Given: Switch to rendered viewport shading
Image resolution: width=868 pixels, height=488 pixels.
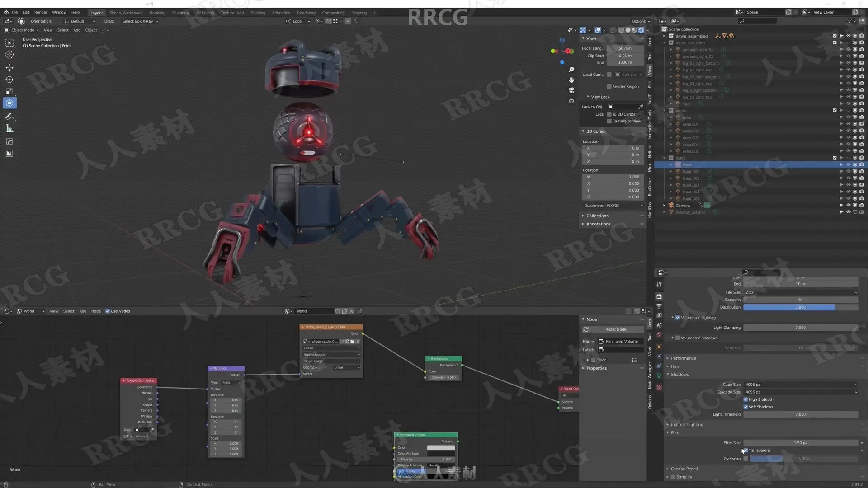Looking at the screenshot, I should 641,30.
